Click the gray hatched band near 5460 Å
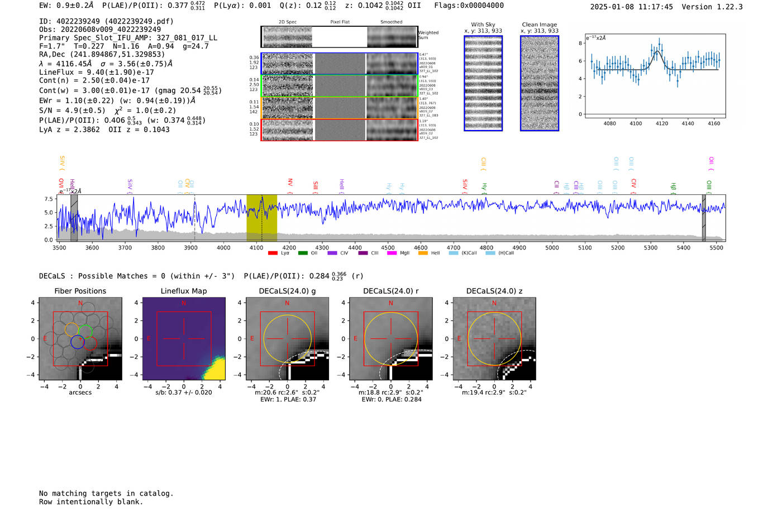 tap(704, 218)
